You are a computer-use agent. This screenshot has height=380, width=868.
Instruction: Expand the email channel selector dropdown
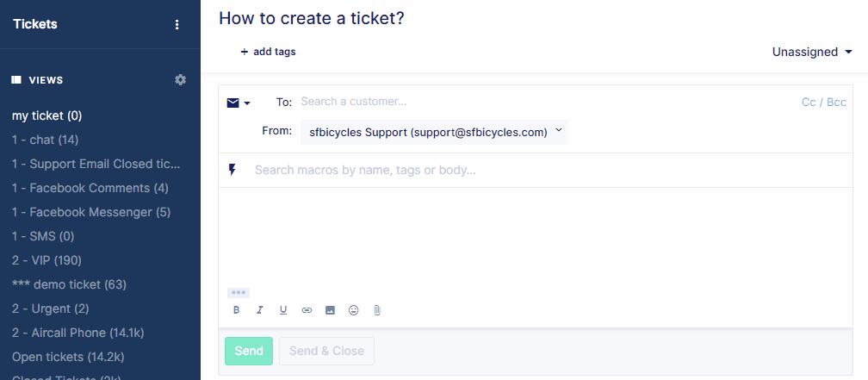coord(239,103)
